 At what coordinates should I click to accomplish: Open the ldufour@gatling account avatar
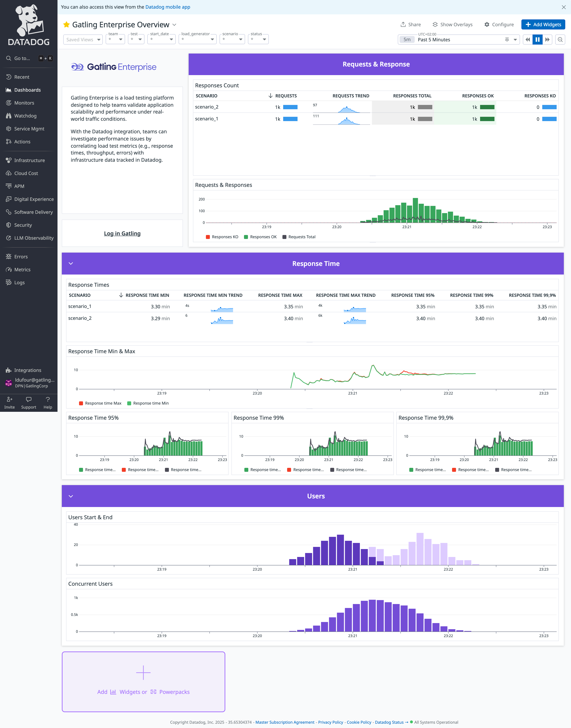coord(9,383)
